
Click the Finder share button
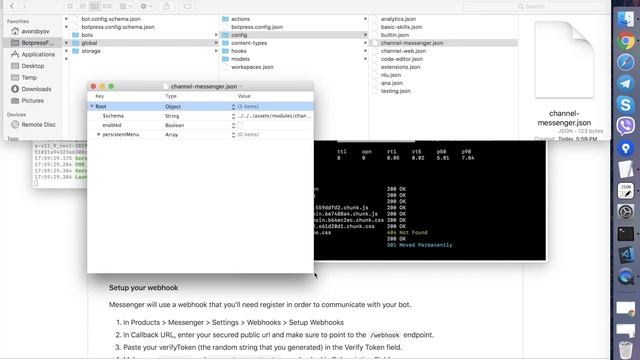click(x=167, y=6)
